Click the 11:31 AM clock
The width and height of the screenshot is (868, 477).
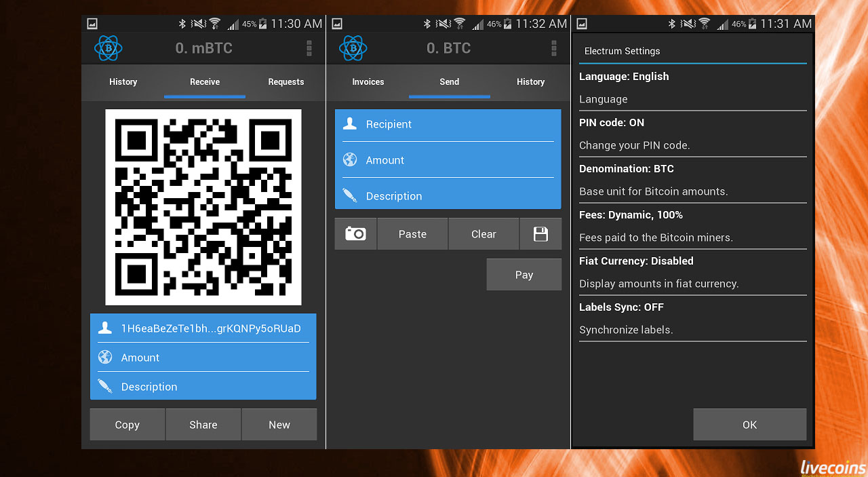(x=786, y=24)
